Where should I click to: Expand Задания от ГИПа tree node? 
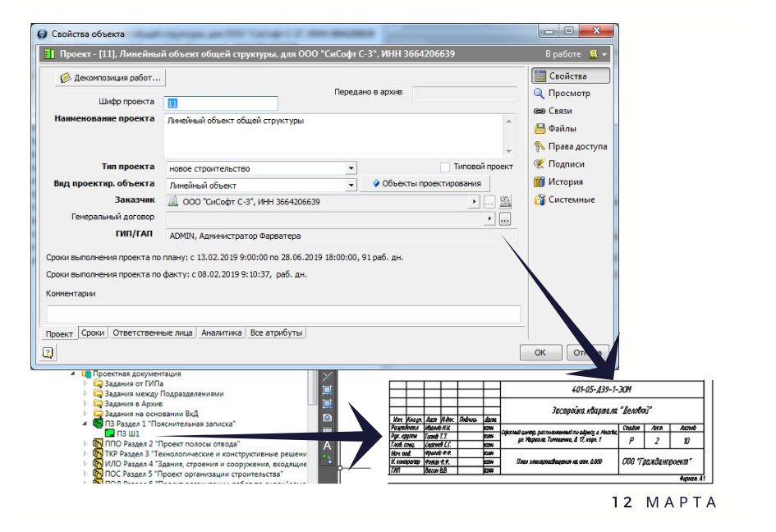pyautogui.click(x=85, y=383)
